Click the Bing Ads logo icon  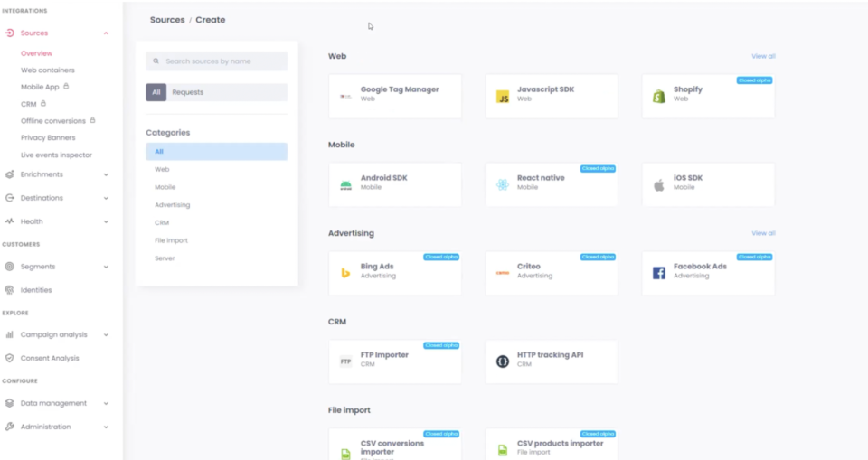tap(345, 273)
